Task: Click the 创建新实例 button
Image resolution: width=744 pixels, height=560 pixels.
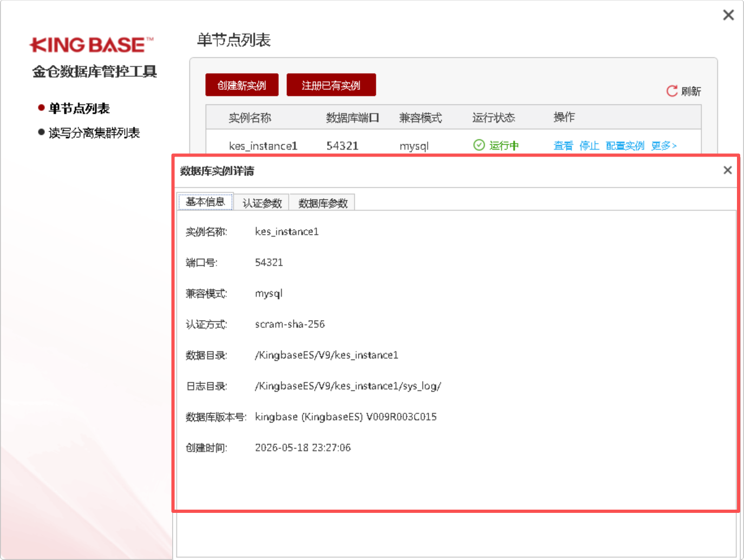Action: (x=242, y=85)
